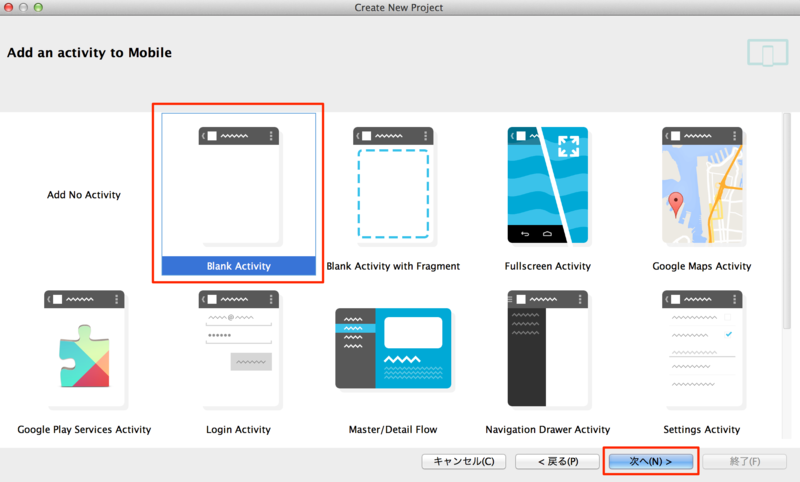Go back with the 戻る(P) button
Screen dimensions: 800x482
click(x=557, y=462)
